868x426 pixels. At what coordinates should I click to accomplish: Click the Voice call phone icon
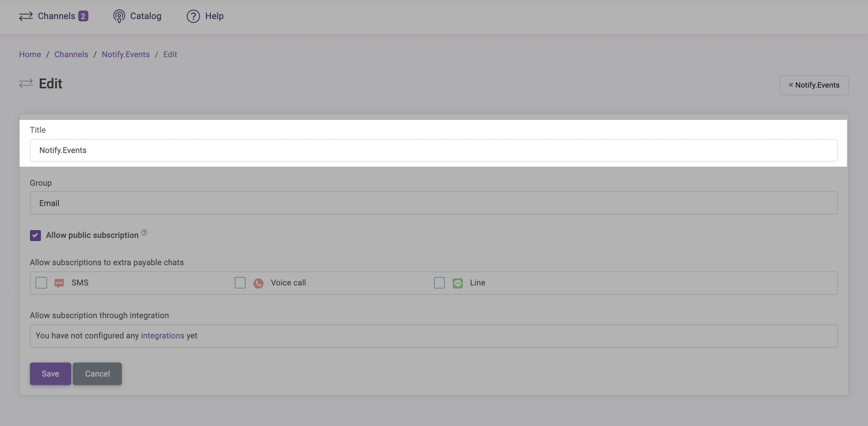tap(258, 283)
